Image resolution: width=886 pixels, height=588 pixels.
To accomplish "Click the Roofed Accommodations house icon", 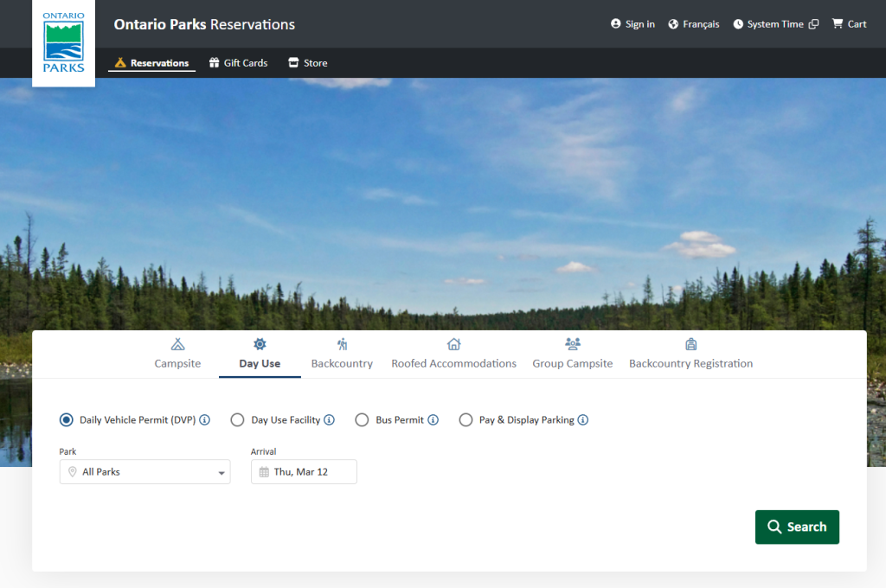I will click(x=453, y=343).
